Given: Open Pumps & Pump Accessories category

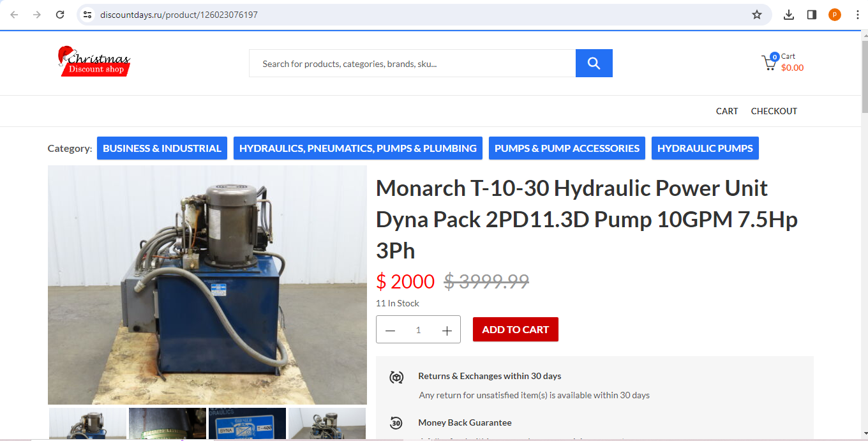Looking at the screenshot, I should [567, 148].
